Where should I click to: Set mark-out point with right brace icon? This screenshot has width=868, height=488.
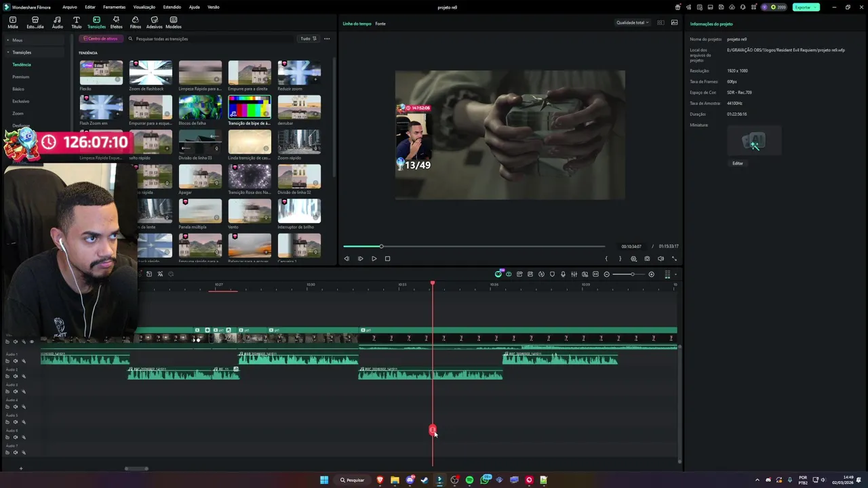[x=620, y=258]
